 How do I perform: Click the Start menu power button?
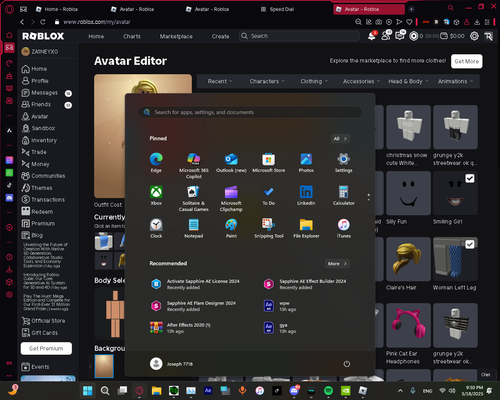347,364
